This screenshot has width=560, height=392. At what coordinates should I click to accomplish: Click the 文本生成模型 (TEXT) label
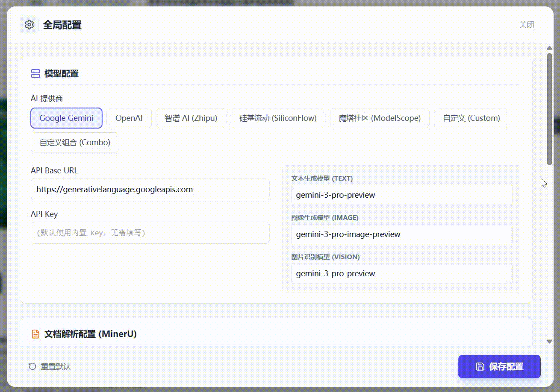click(x=322, y=178)
